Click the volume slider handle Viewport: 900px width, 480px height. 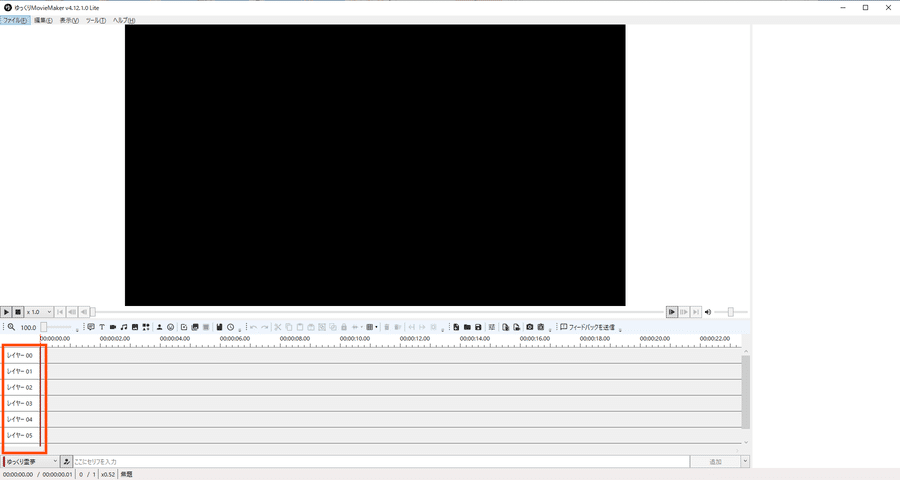point(731,312)
